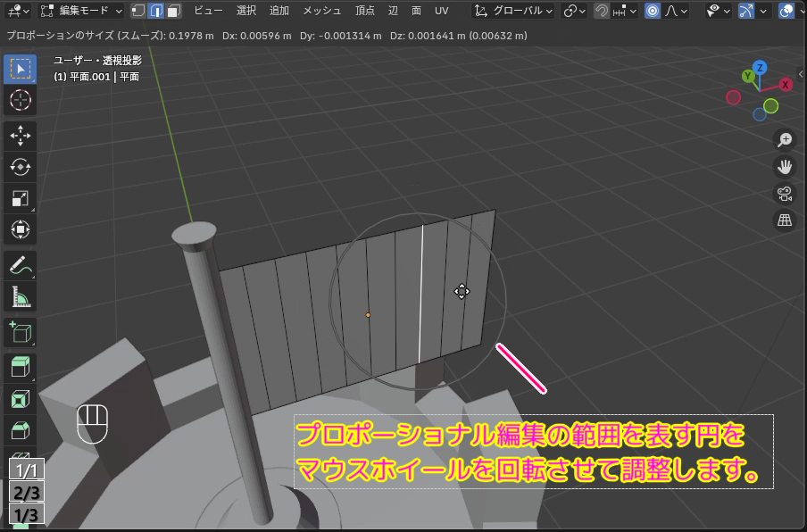Select the Measure tool
807x532 pixels.
point(20,295)
